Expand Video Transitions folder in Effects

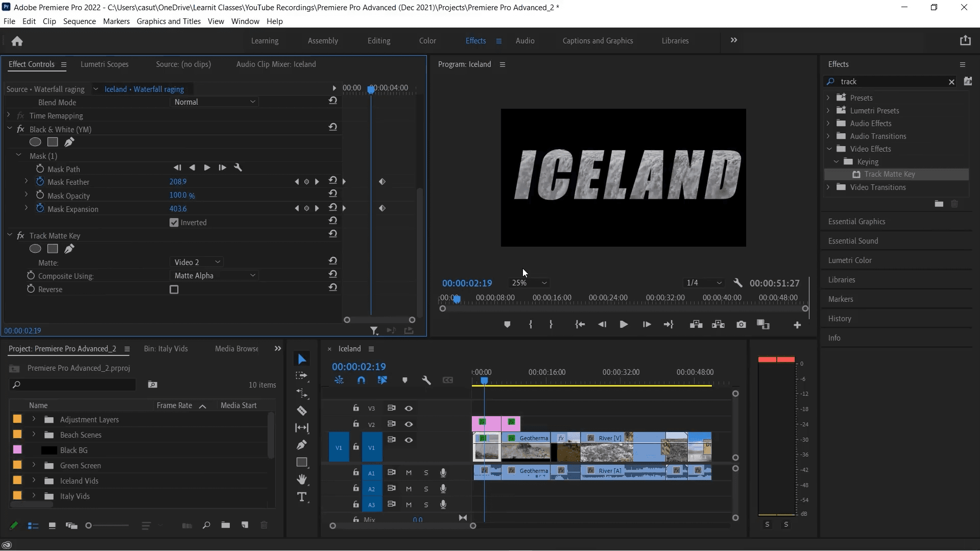(x=828, y=187)
